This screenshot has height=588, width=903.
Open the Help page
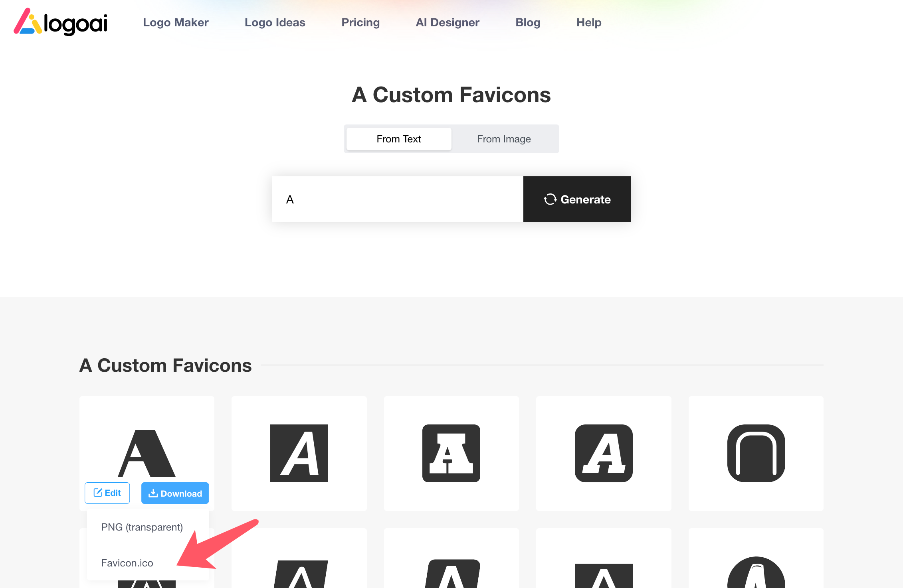tap(589, 22)
